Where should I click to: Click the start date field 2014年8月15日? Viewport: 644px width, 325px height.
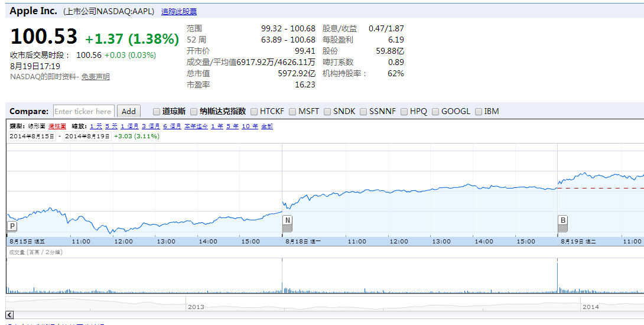(x=32, y=136)
